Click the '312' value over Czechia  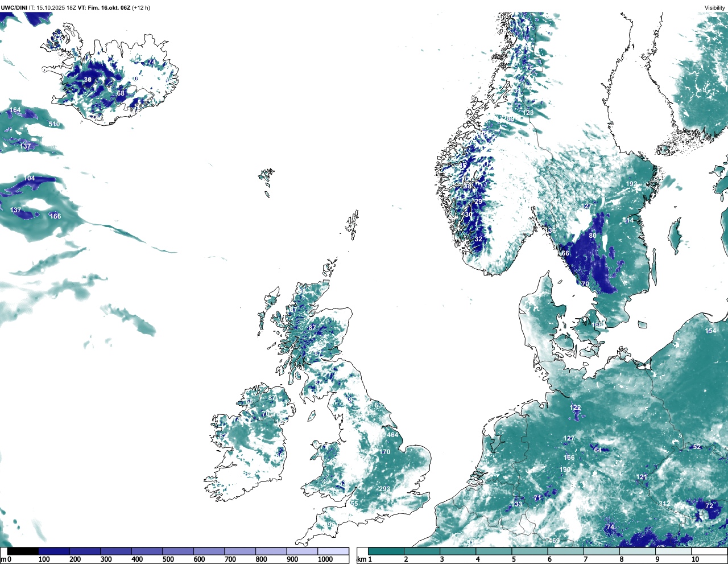click(x=664, y=504)
